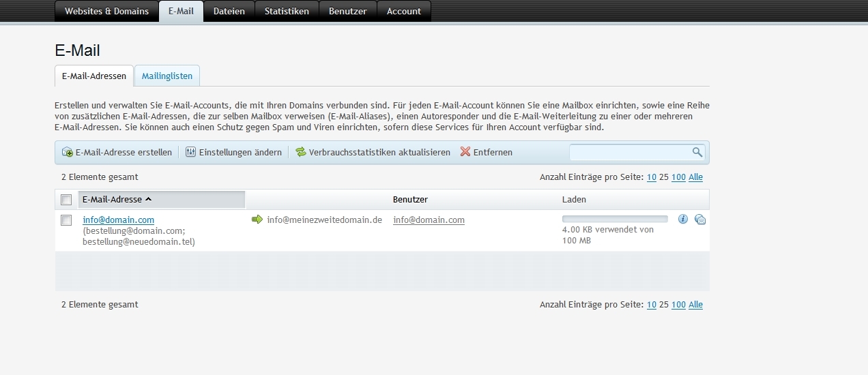The width and height of the screenshot is (868, 375).
Task: Check the box for info@domain.com row
Action: click(66, 220)
